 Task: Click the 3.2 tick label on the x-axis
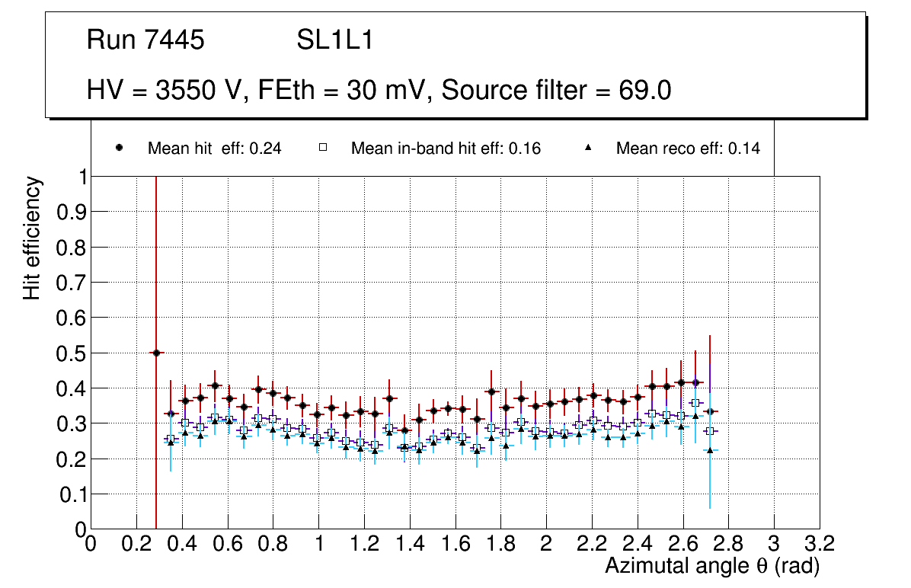[819, 544]
